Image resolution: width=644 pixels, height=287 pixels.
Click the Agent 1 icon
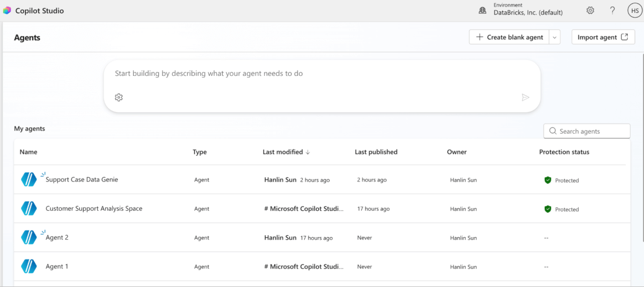(28, 267)
